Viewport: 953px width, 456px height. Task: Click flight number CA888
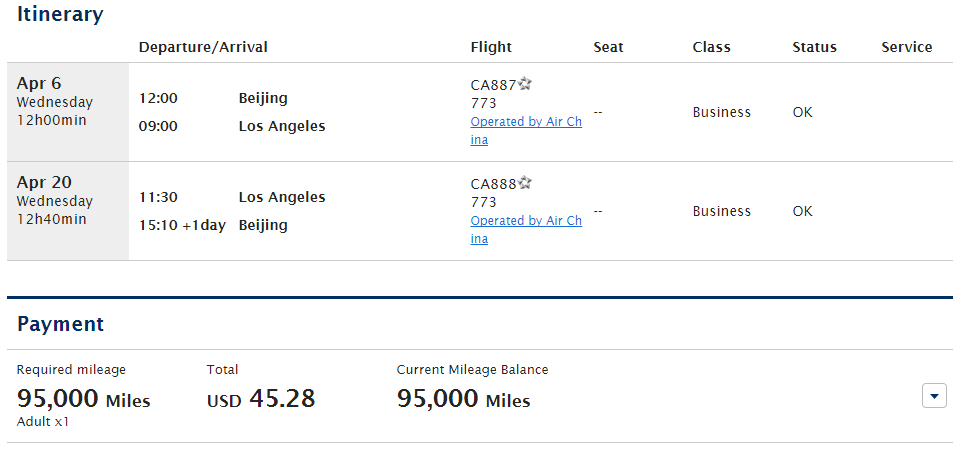[x=494, y=184]
